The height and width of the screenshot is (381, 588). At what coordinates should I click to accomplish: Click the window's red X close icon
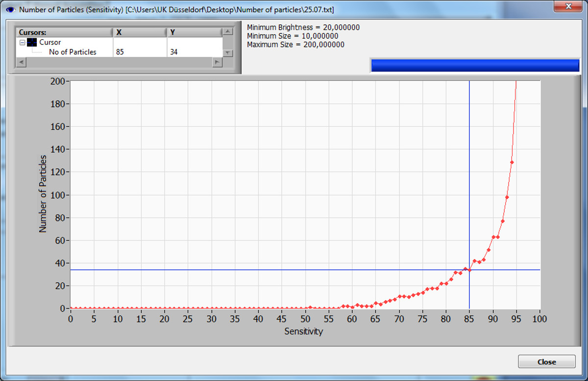click(x=567, y=6)
